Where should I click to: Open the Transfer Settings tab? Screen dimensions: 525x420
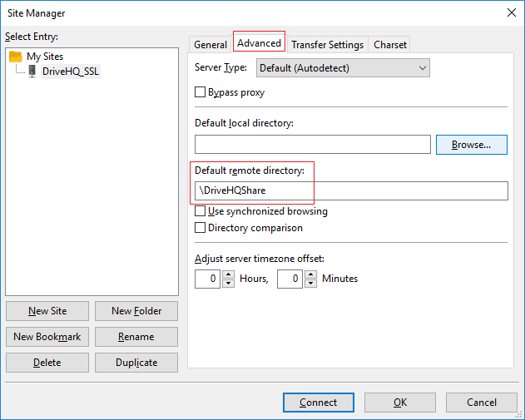click(x=327, y=45)
